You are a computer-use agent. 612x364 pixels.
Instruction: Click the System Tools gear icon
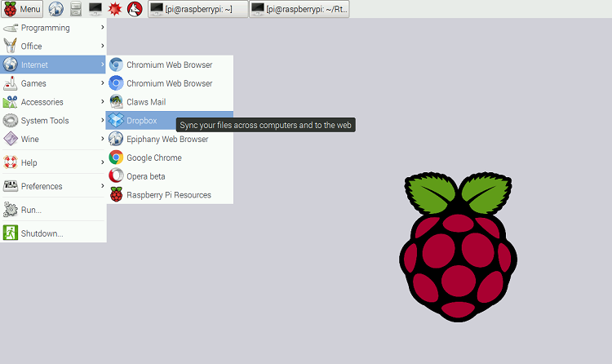pos(10,120)
